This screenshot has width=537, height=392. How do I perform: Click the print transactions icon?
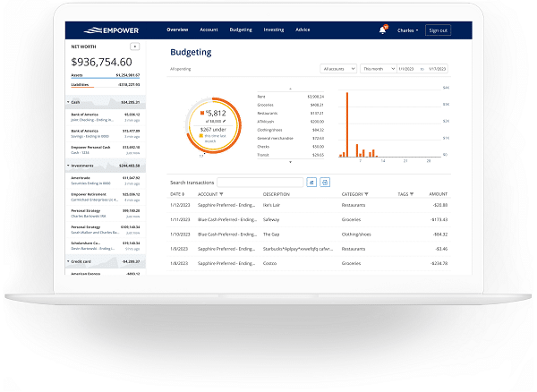coord(325,182)
